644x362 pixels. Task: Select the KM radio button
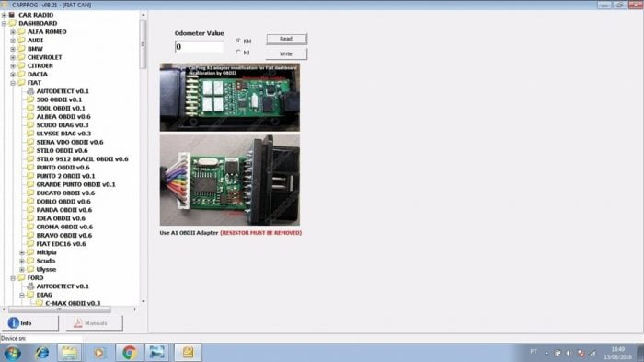(x=238, y=41)
